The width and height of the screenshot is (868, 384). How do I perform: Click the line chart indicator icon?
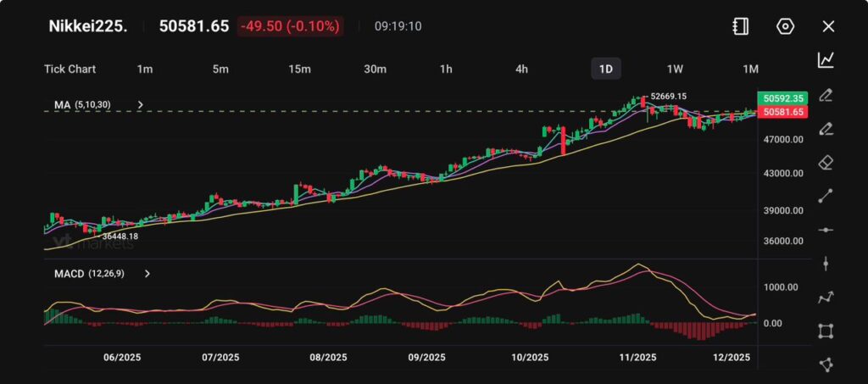coord(825,59)
